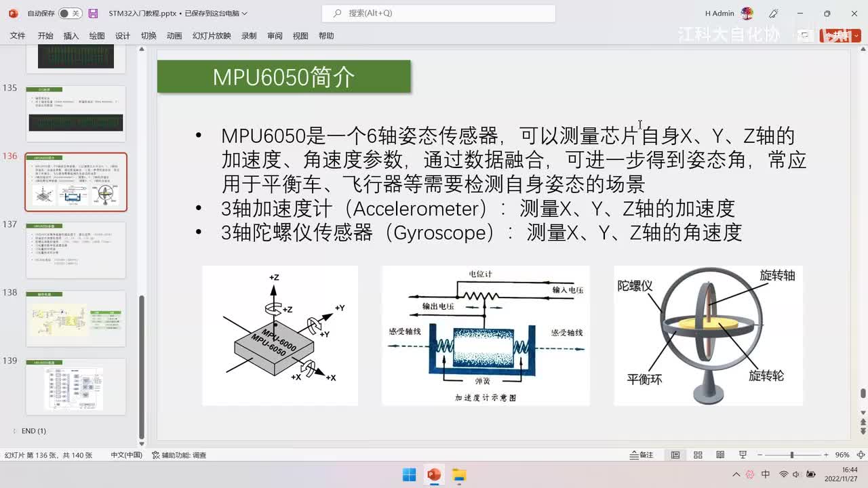Expand the END (1) section
This screenshot has width=868, height=488.
click(15, 431)
